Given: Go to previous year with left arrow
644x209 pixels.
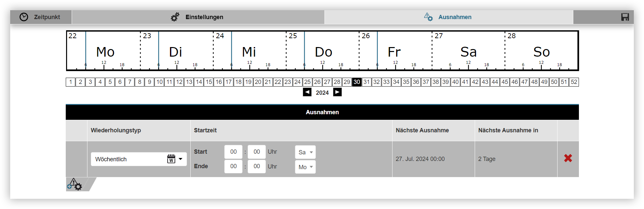Looking at the screenshot, I should pos(307,92).
